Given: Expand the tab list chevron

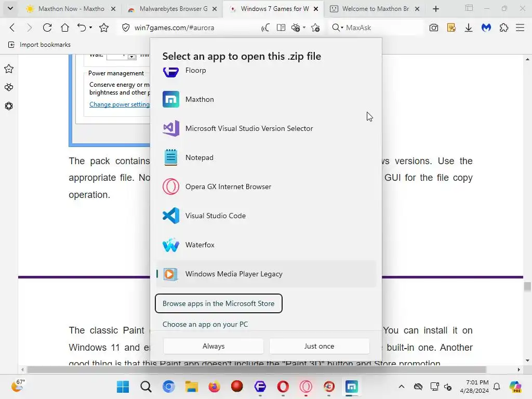Looking at the screenshot, I should pyautogui.click(x=10, y=8).
